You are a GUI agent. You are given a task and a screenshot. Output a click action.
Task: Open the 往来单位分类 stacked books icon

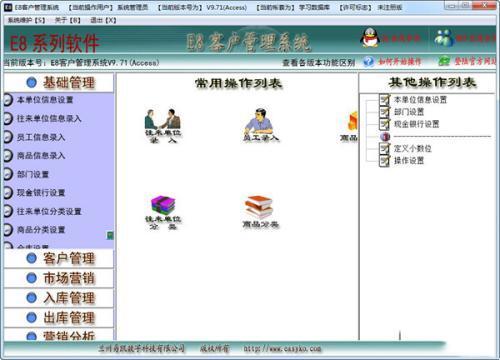tap(163, 212)
